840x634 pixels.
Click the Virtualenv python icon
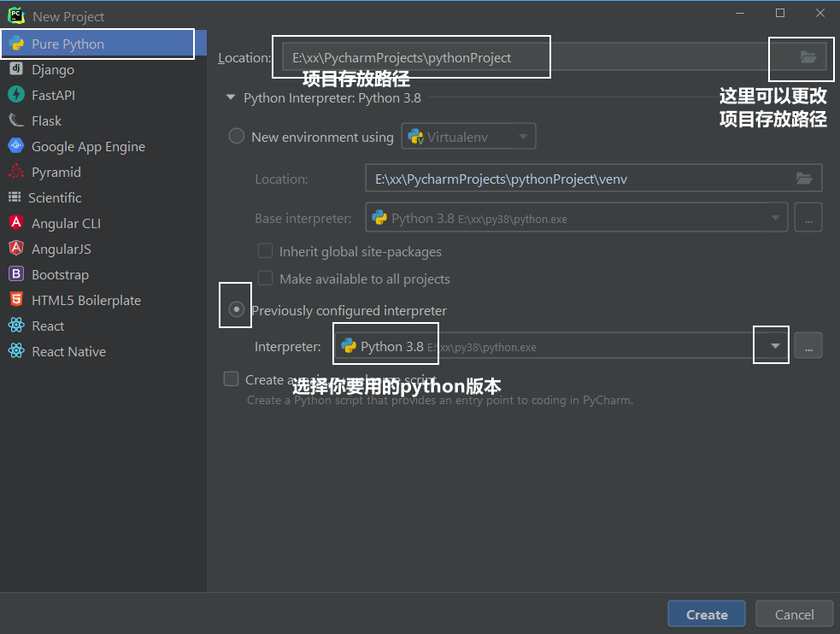[415, 137]
